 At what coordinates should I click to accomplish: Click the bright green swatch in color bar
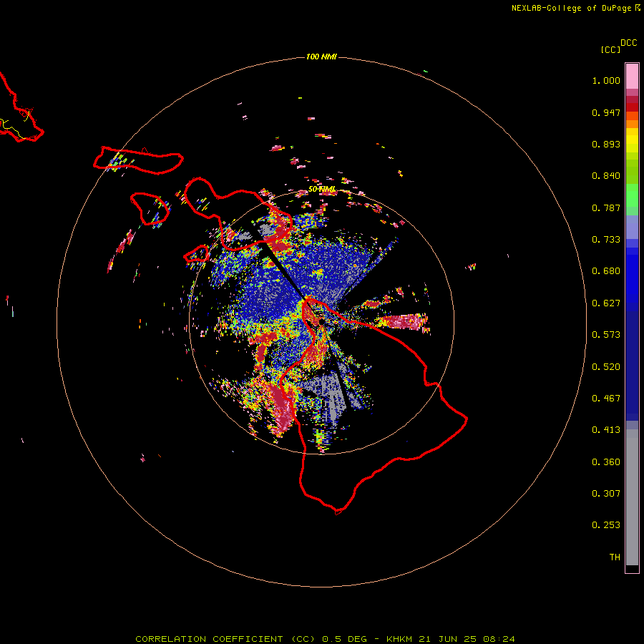(632, 195)
